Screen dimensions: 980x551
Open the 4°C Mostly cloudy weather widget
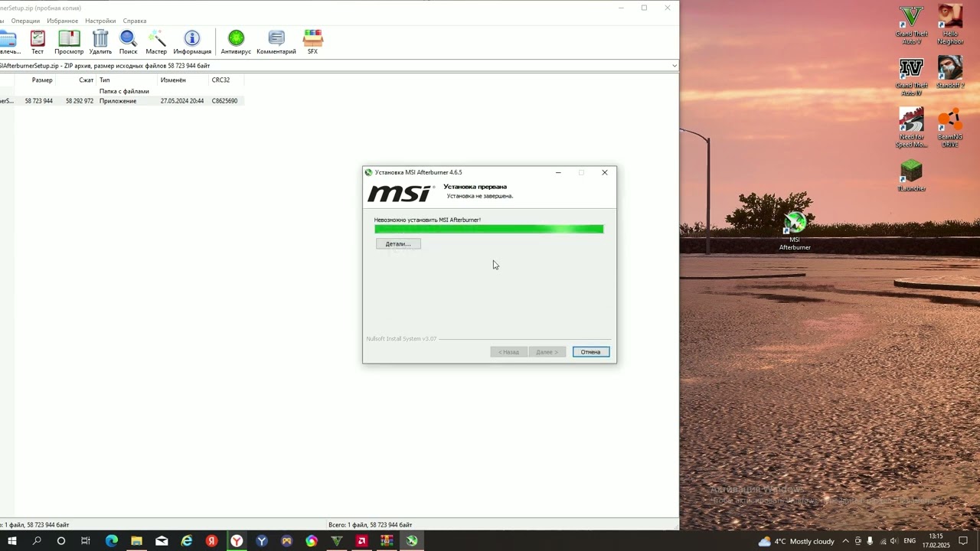pyautogui.click(x=796, y=541)
